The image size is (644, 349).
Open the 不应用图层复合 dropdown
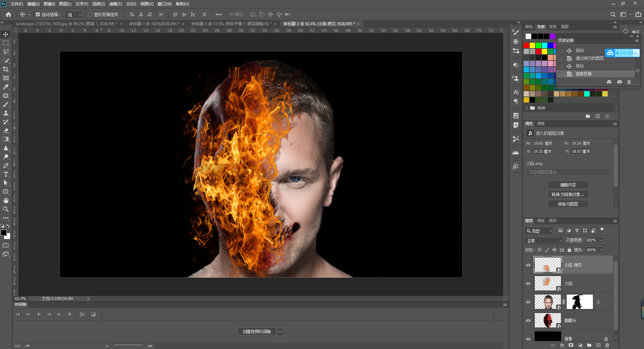point(568,172)
